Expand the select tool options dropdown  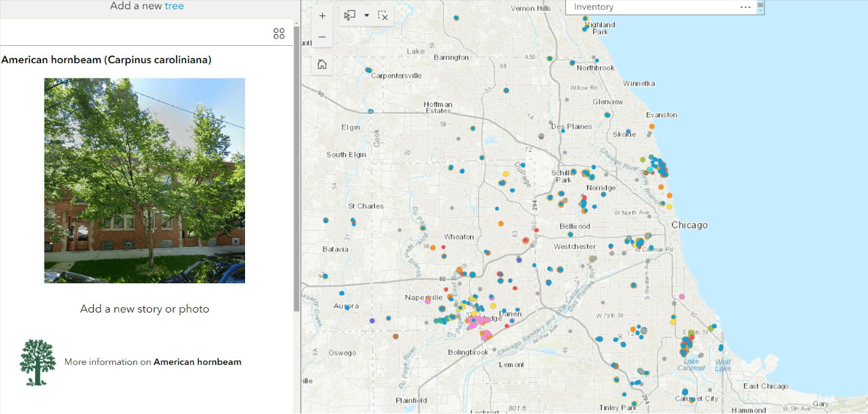tap(366, 15)
